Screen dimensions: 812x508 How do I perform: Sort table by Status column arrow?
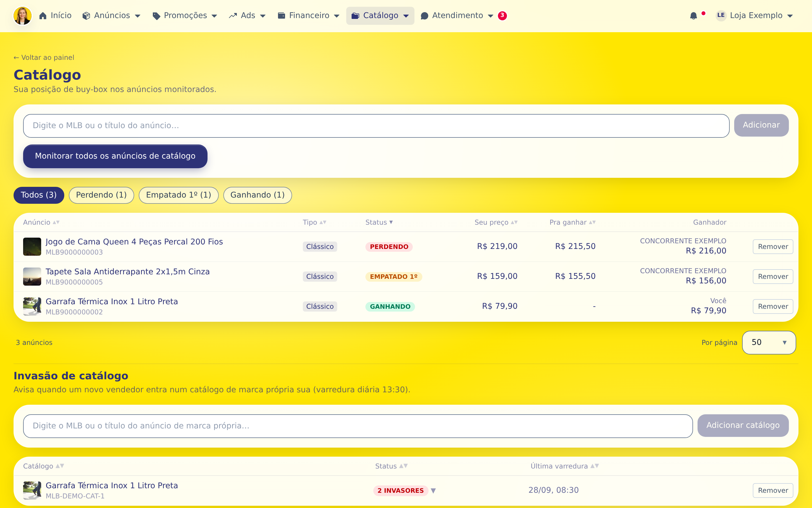(x=391, y=222)
